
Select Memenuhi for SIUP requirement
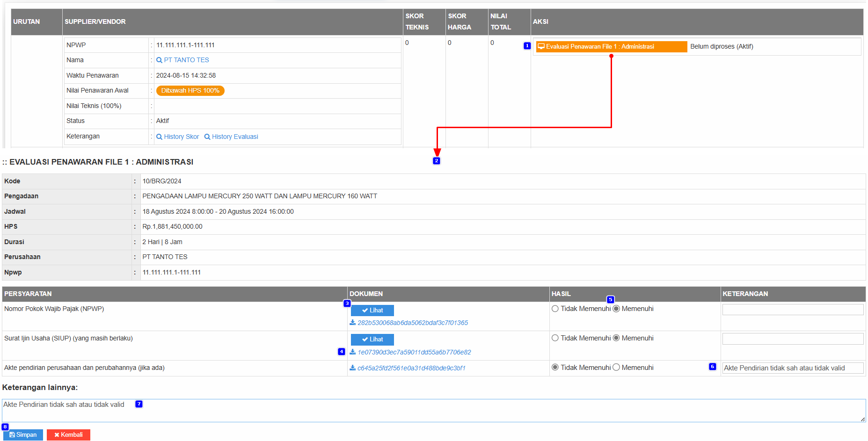[x=616, y=338]
